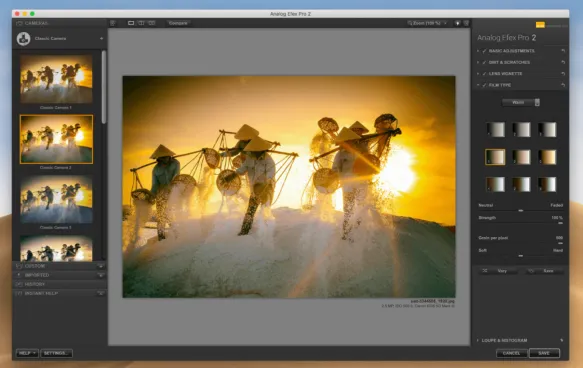Viewport: 583px width, 368px height.
Task: Select the top-left gray film swatch
Action: coord(495,129)
